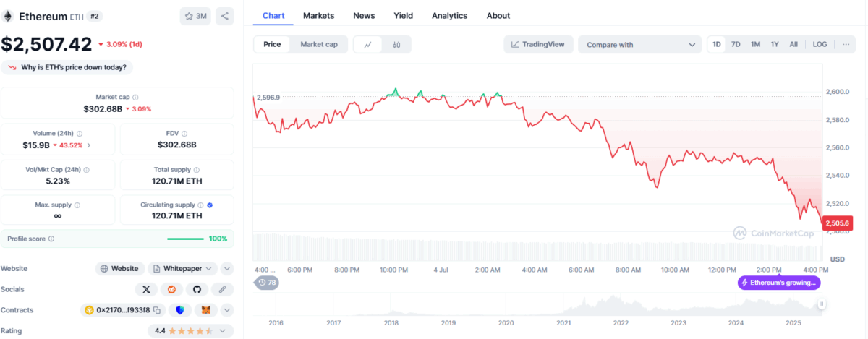
Task: Set chart range to All
Action: pyautogui.click(x=793, y=44)
